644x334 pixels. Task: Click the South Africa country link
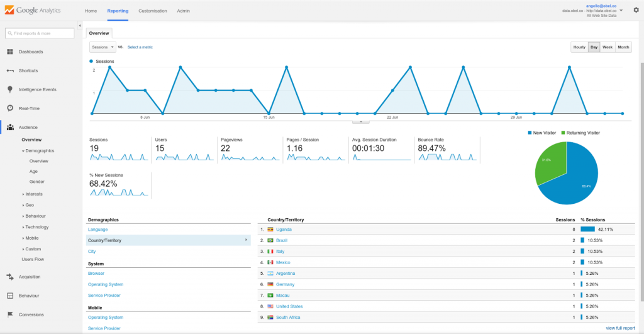tap(288, 317)
